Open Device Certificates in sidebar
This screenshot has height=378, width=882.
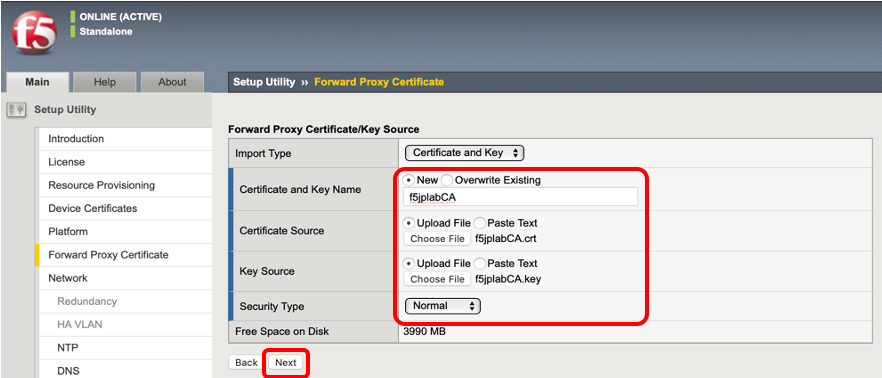pyautogui.click(x=125, y=209)
